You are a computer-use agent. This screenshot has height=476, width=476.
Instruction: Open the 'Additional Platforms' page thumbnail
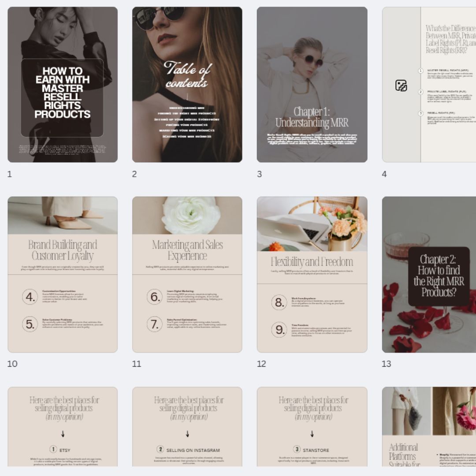click(429, 426)
